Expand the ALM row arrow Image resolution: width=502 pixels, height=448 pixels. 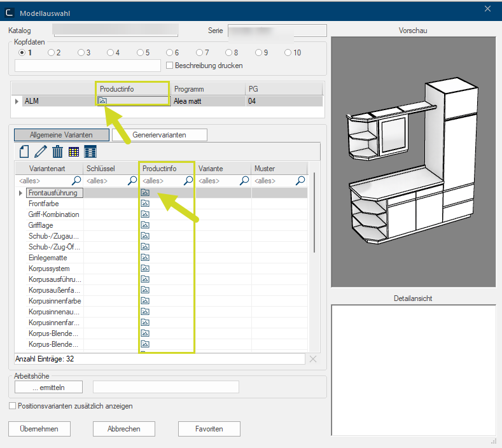point(17,101)
